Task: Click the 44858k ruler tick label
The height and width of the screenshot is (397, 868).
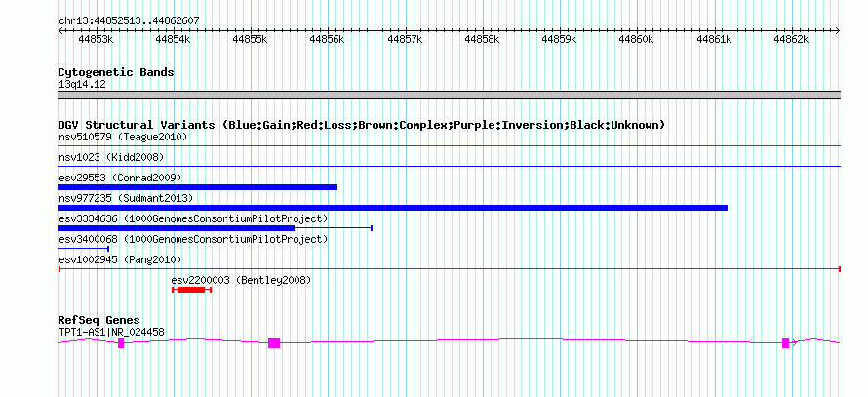Action: (482, 39)
